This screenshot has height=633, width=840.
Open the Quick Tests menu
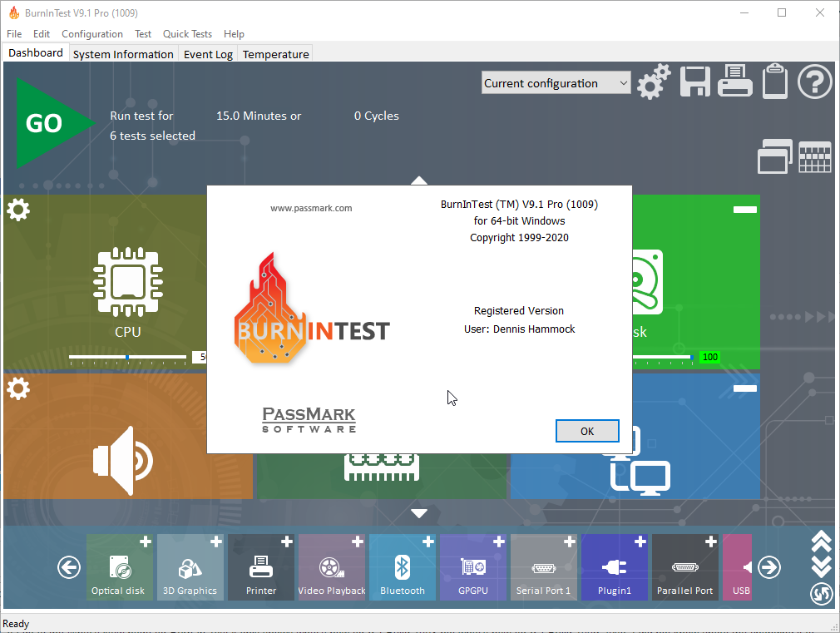click(x=187, y=34)
